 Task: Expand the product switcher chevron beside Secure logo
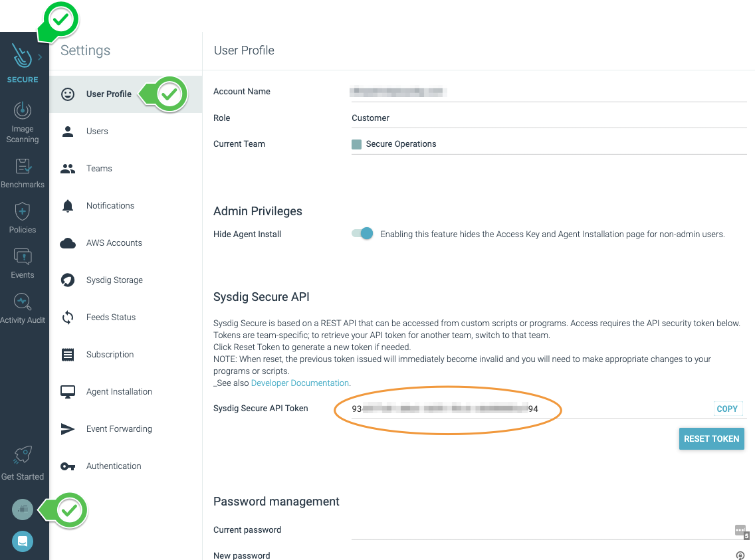pyautogui.click(x=40, y=57)
